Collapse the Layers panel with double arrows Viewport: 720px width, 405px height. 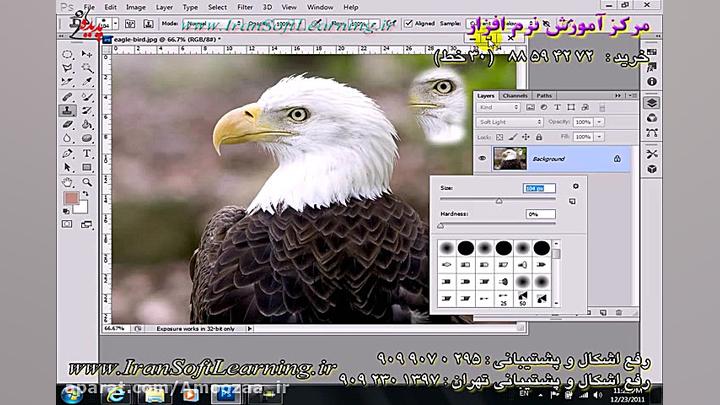618,96
